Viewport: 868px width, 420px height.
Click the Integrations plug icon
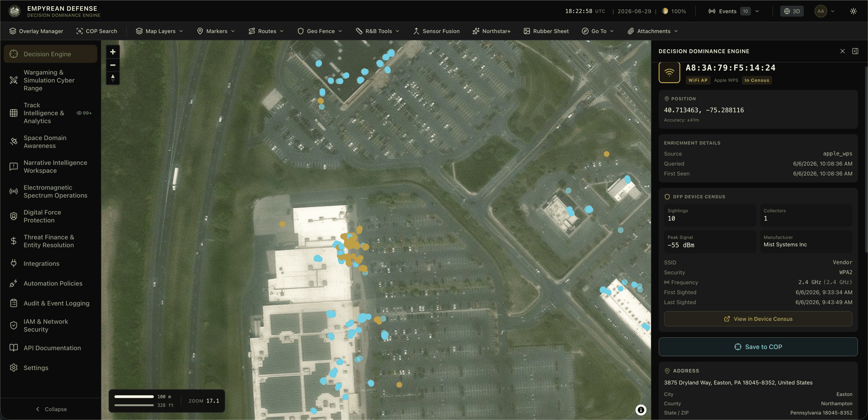(x=14, y=263)
